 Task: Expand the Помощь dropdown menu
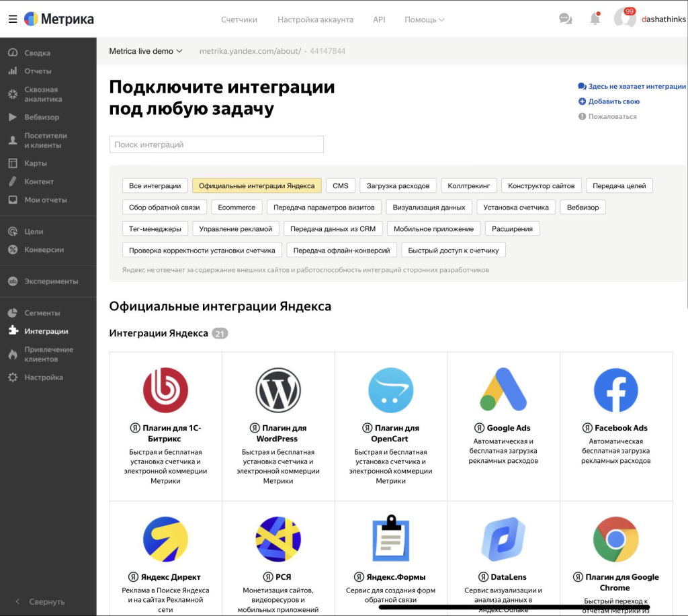[x=424, y=19]
